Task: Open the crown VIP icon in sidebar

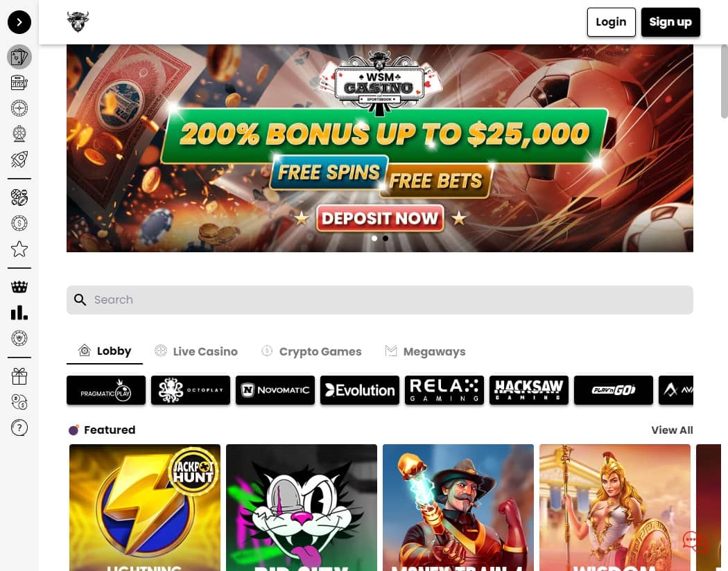Action: pos(19,287)
